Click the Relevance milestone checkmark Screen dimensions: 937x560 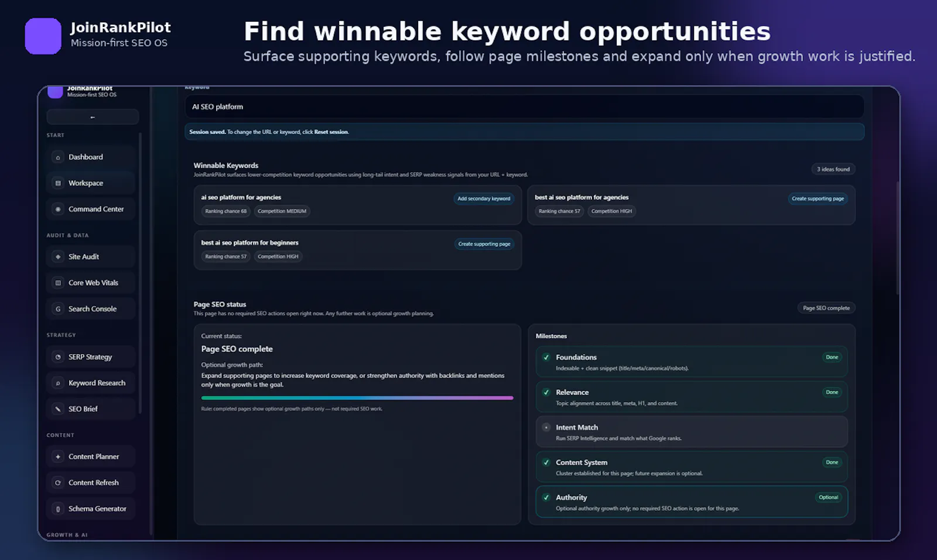[x=546, y=393]
